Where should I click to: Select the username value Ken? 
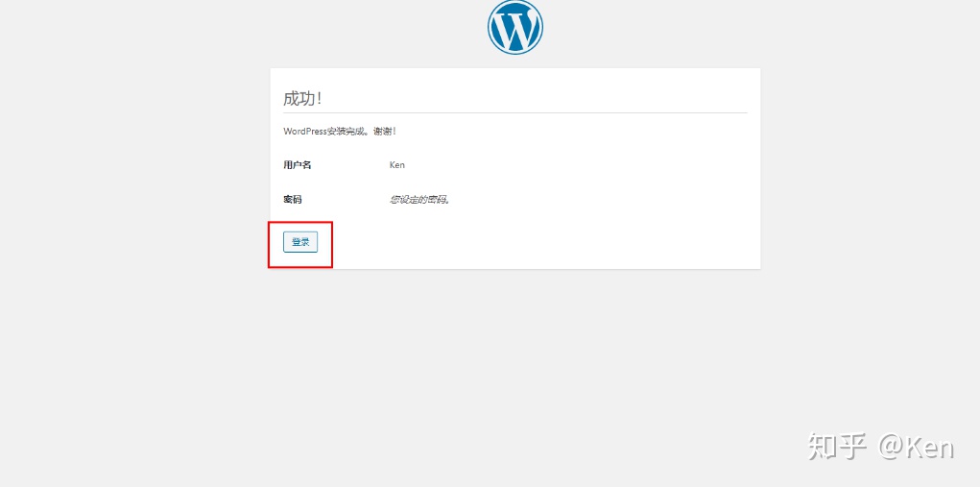coord(396,165)
